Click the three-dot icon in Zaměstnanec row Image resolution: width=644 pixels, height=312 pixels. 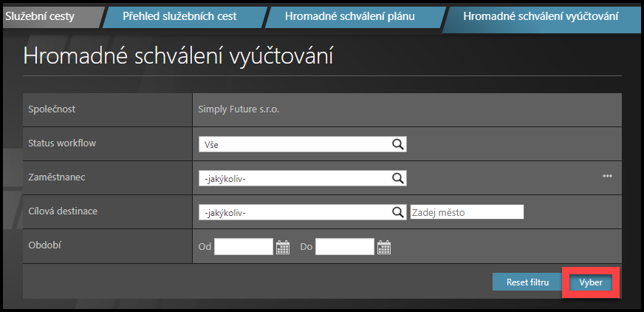coord(608,176)
